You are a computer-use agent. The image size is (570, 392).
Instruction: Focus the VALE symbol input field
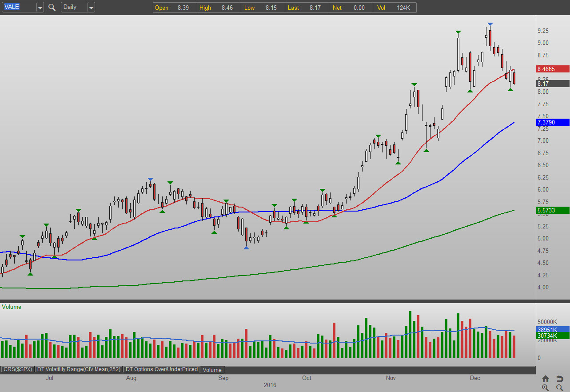click(x=19, y=8)
